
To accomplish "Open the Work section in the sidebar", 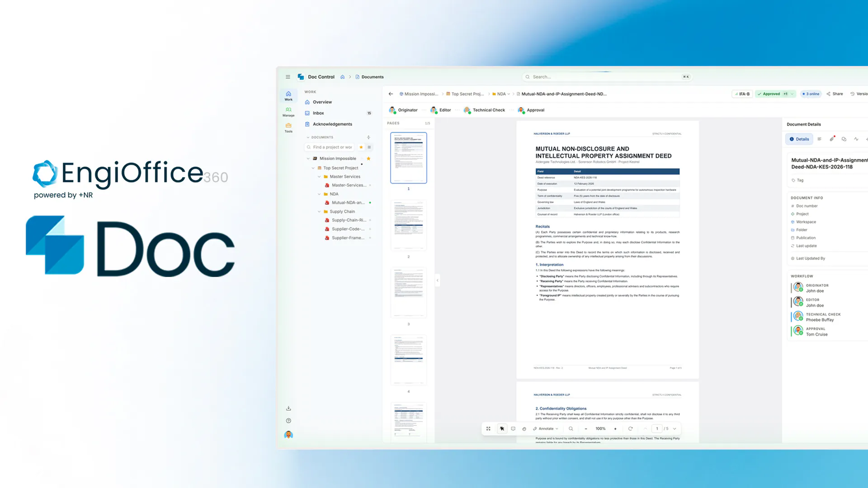I will pos(288,96).
